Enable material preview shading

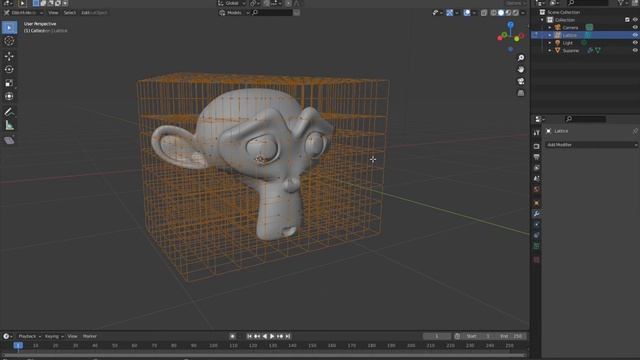(x=508, y=13)
